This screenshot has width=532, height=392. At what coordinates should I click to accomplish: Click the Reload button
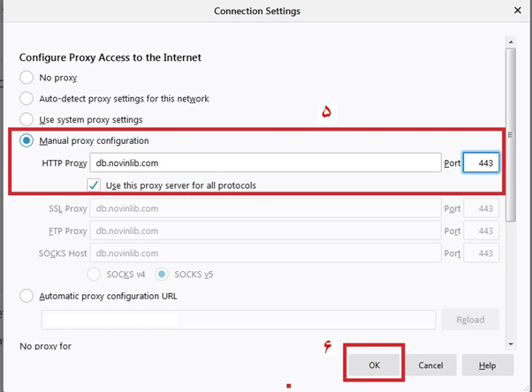point(470,320)
